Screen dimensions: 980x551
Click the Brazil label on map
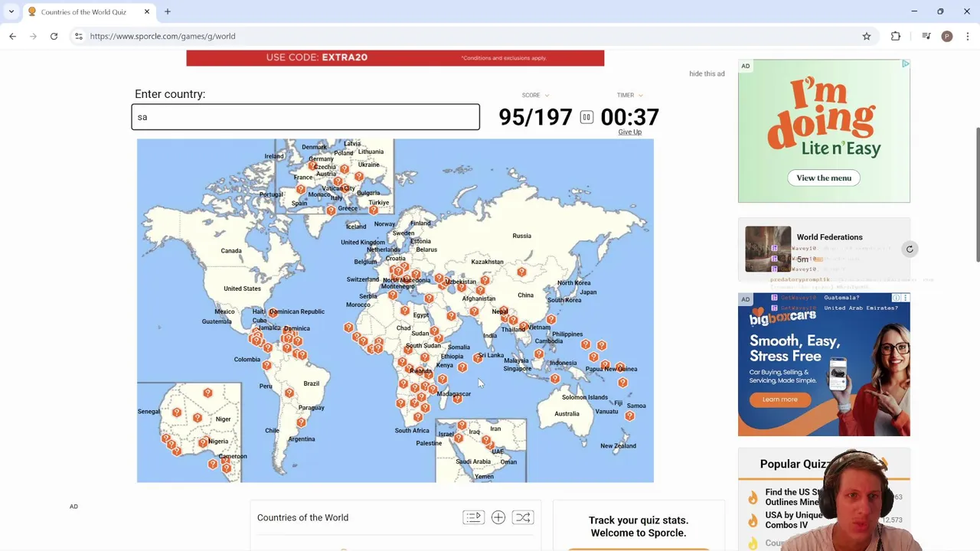(x=311, y=383)
